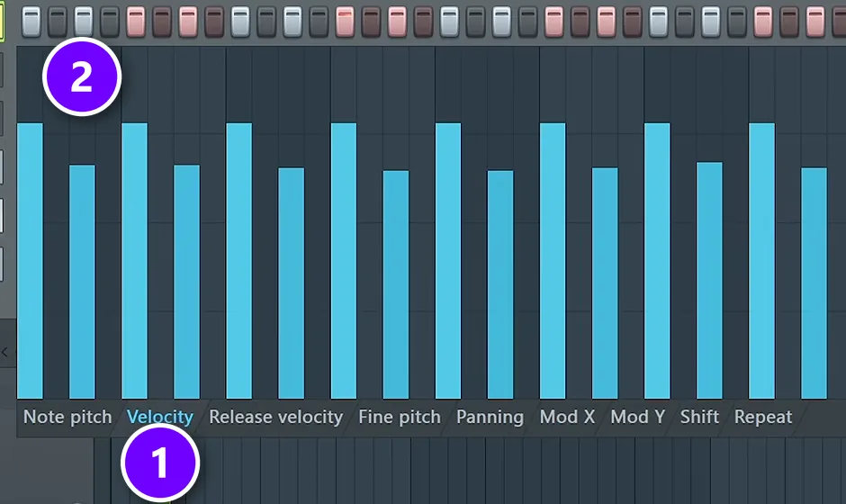Toggle step 10 in the step sequencer

click(x=266, y=22)
